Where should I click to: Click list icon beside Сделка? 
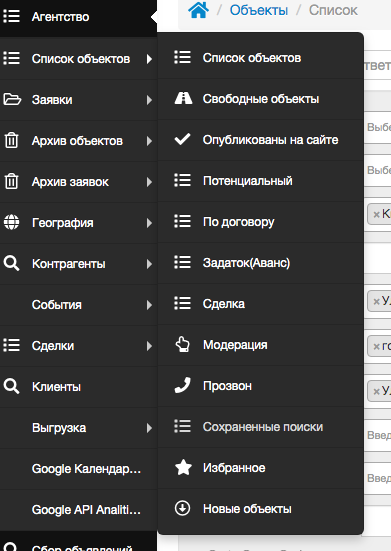point(183,303)
